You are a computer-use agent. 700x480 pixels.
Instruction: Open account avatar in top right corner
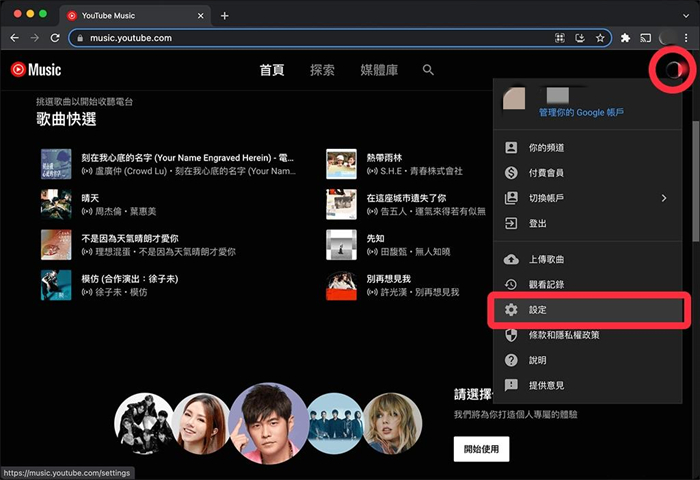672,69
